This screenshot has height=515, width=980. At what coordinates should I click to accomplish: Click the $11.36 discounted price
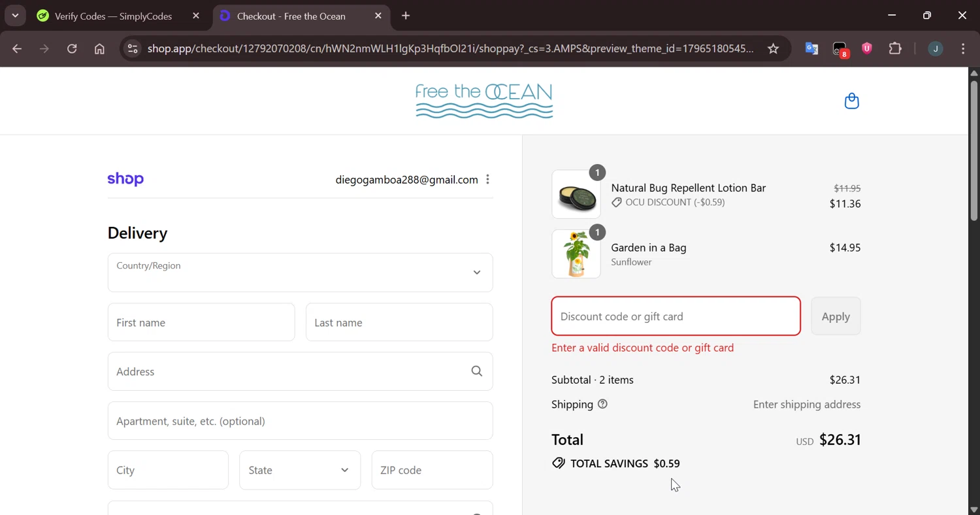[x=845, y=204]
